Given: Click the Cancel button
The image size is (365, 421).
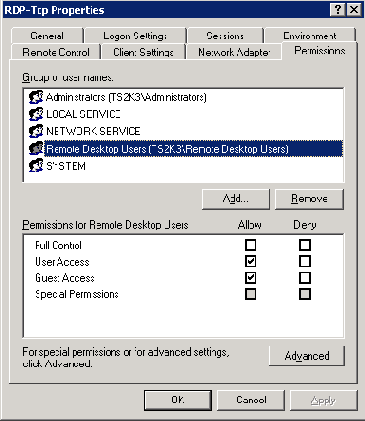Looking at the screenshot, I should (251, 400).
